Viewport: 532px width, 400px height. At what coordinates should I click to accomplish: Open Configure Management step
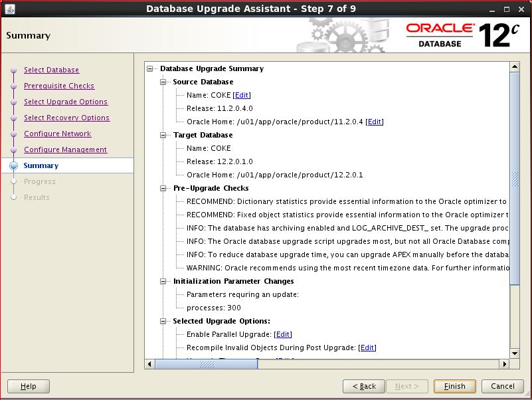[x=65, y=150]
